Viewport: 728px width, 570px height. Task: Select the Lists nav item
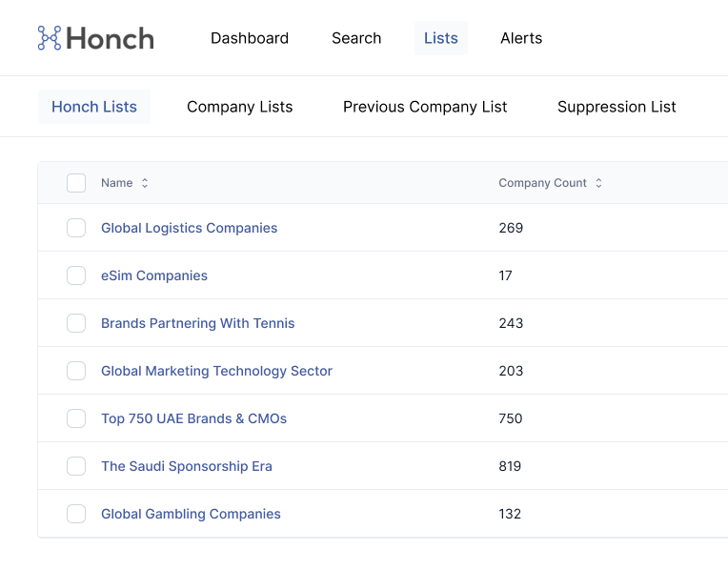(440, 38)
